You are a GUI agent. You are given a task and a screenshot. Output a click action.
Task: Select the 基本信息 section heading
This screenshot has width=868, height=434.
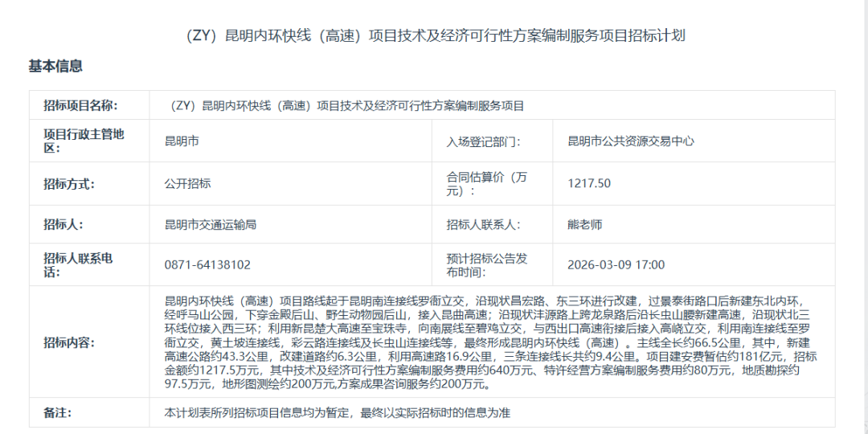(55, 66)
